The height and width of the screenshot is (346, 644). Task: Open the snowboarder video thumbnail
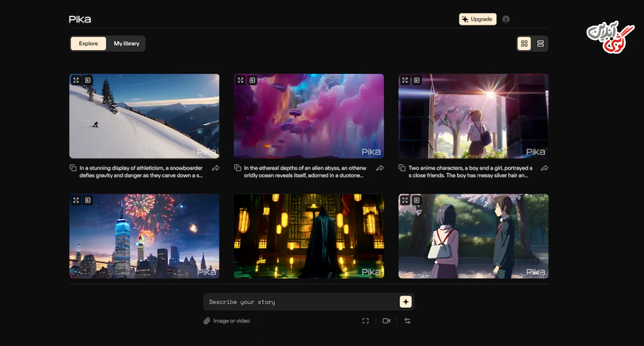pos(144,116)
